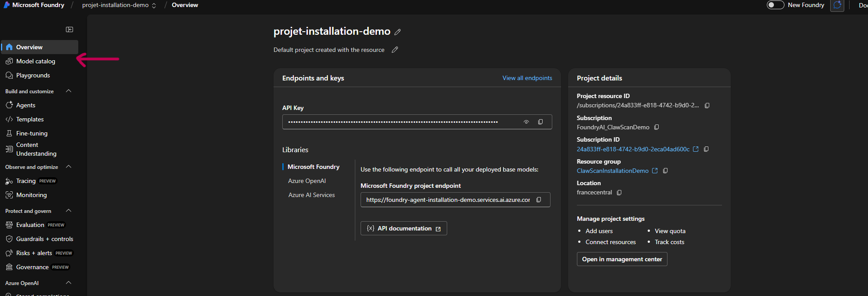Click the Track costs link
868x296 pixels.
pyautogui.click(x=669, y=242)
